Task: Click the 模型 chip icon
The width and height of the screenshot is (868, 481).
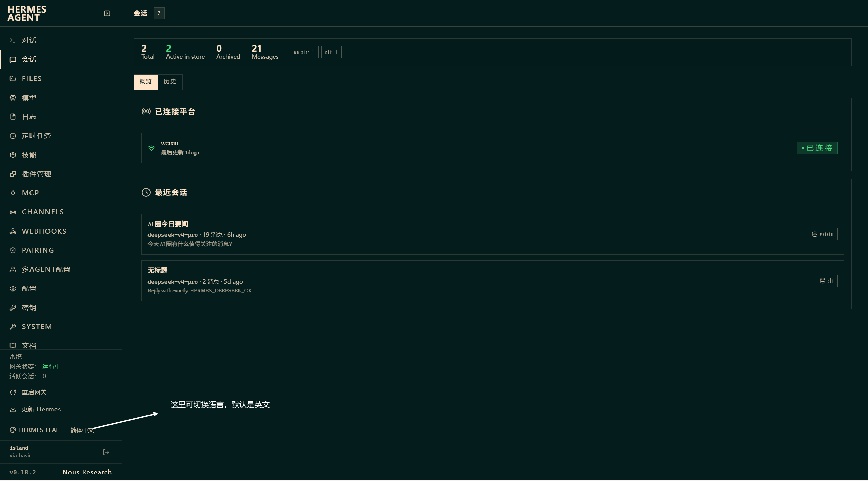Action: click(x=13, y=98)
